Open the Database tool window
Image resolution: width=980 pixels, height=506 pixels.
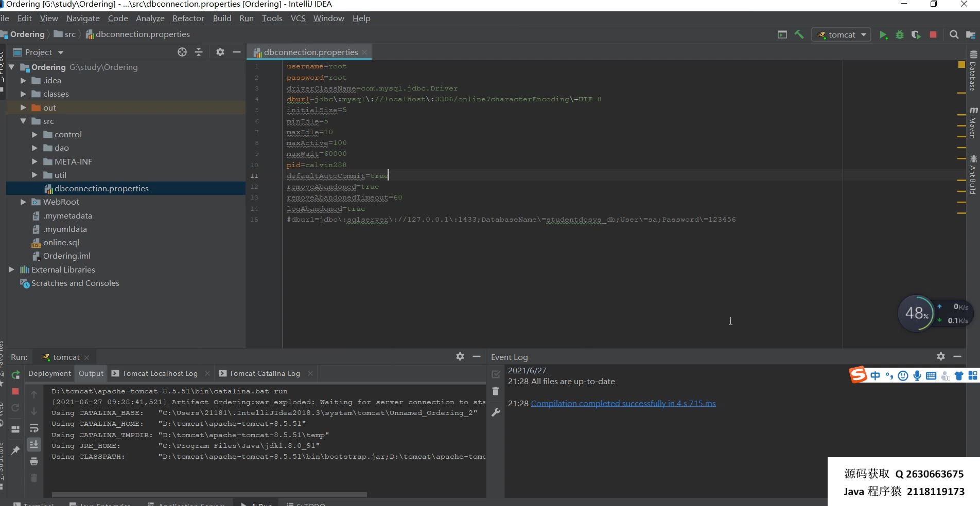point(973,71)
